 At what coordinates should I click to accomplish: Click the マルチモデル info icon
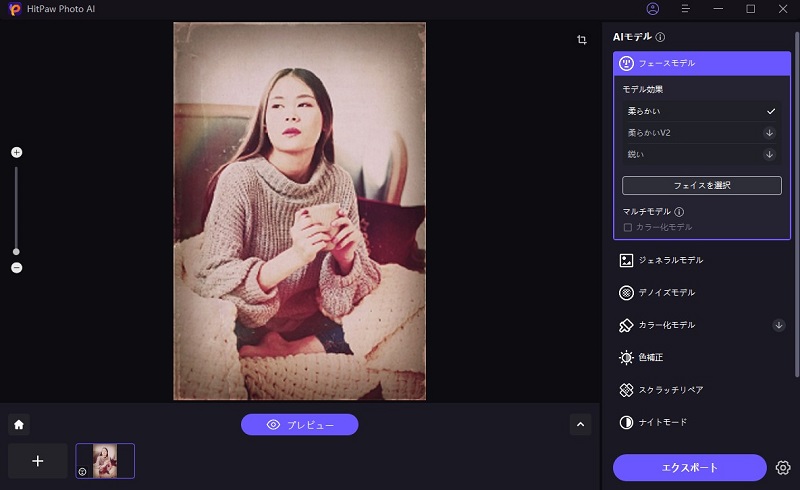pyautogui.click(x=679, y=212)
